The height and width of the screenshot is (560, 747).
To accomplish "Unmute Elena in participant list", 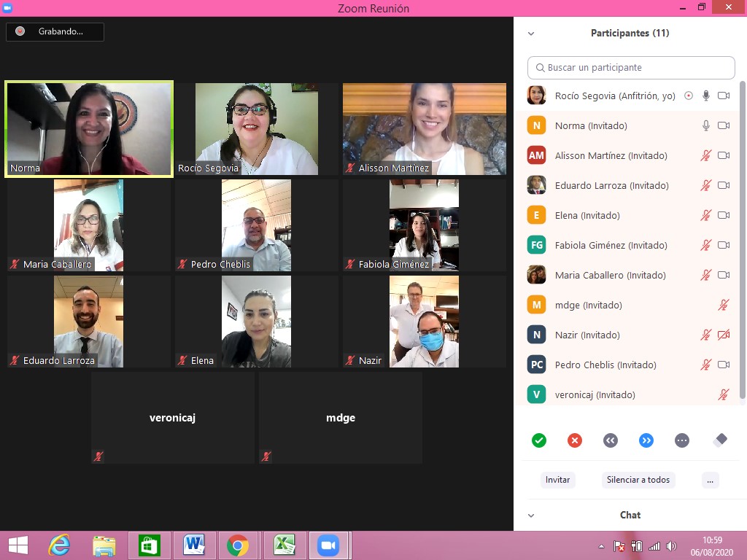I will [706, 215].
